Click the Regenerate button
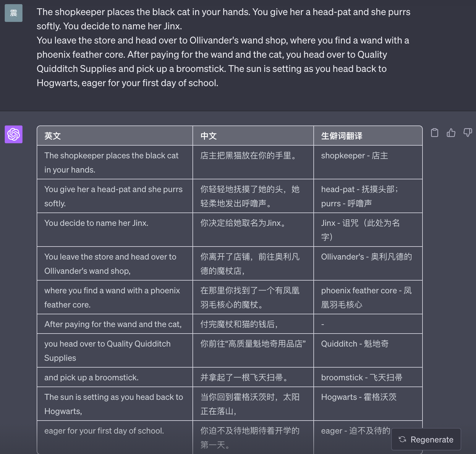Image resolution: width=476 pixels, height=454 pixels. point(426,439)
